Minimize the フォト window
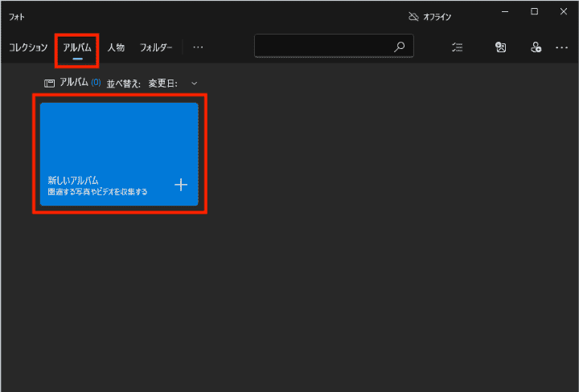 point(505,11)
